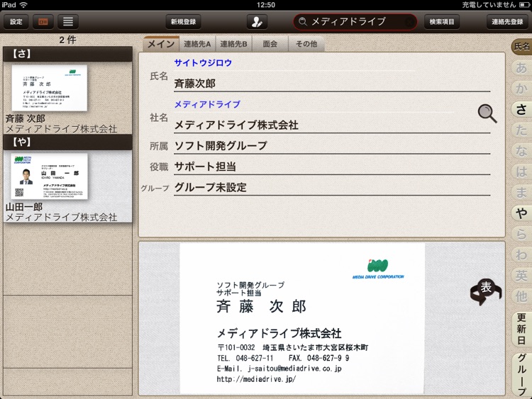Tap the large business card image

point(302,318)
